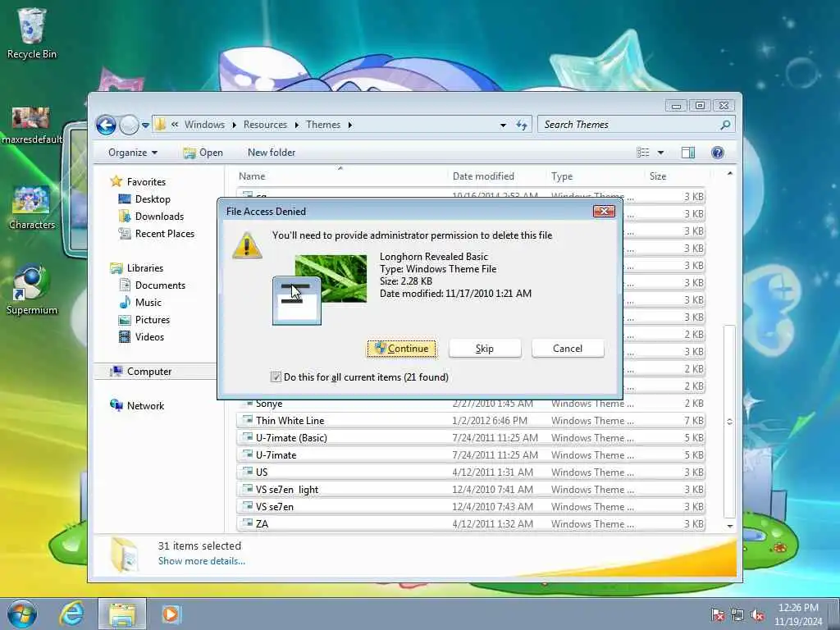Click Open in the Explorer toolbar

[203, 153]
